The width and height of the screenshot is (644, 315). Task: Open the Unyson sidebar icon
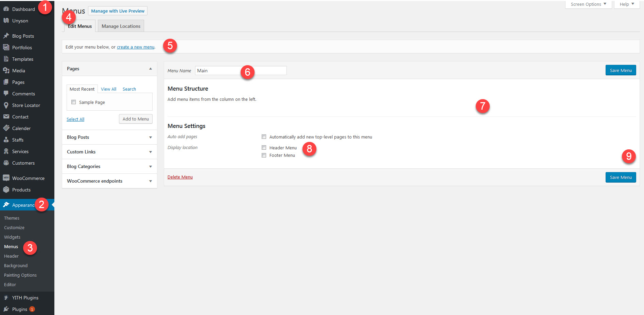tap(6, 20)
